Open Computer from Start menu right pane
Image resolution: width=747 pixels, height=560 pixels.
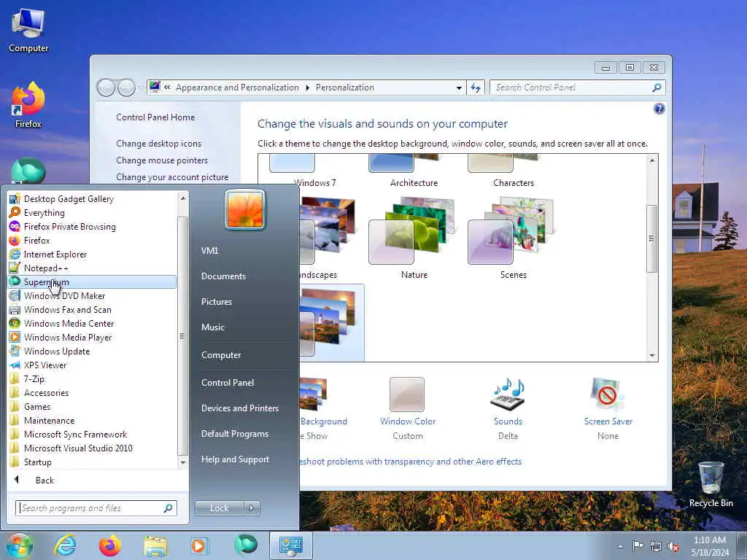click(221, 355)
